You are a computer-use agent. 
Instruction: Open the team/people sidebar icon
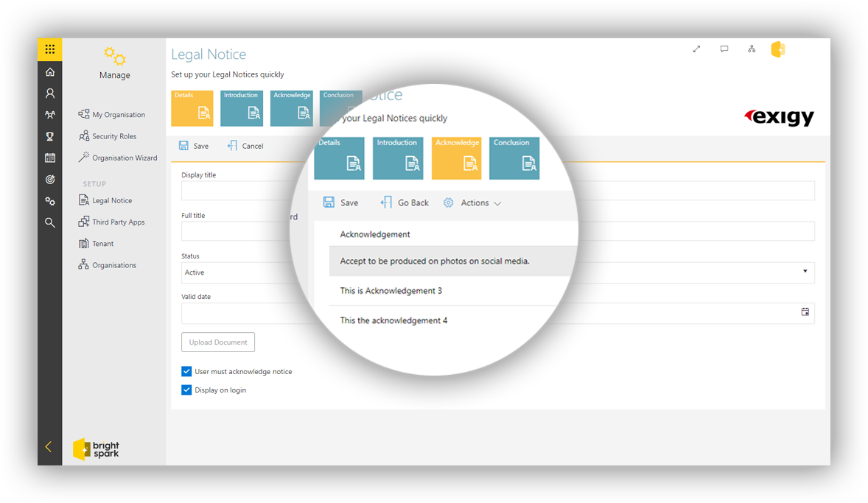click(50, 115)
